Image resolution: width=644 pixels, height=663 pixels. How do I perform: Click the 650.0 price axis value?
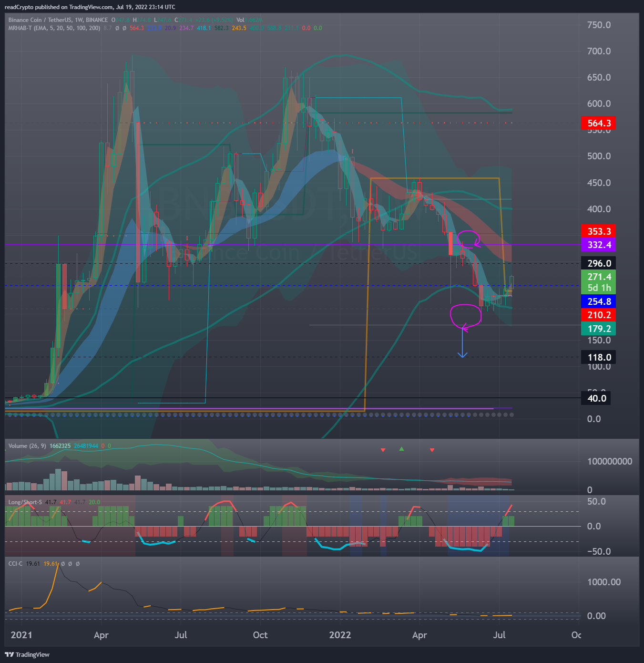[599, 77]
